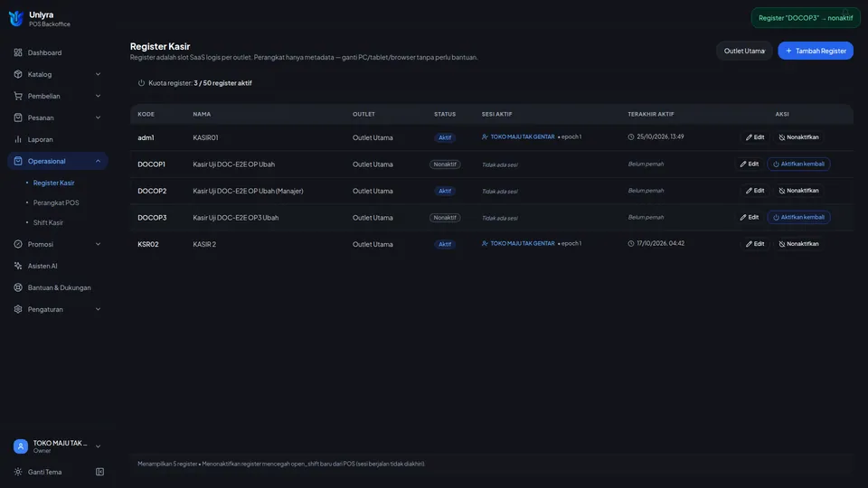The height and width of the screenshot is (488, 868).
Task: Expand the Pembelian submenu chevron
Action: point(98,96)
